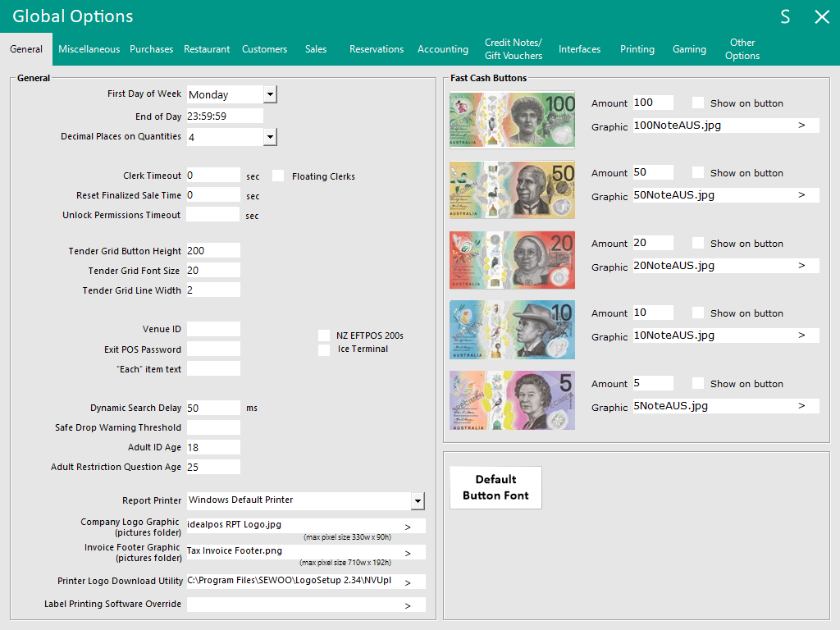Open the Report Printer dropdown
840x630 pixels.
pos(418,500)
